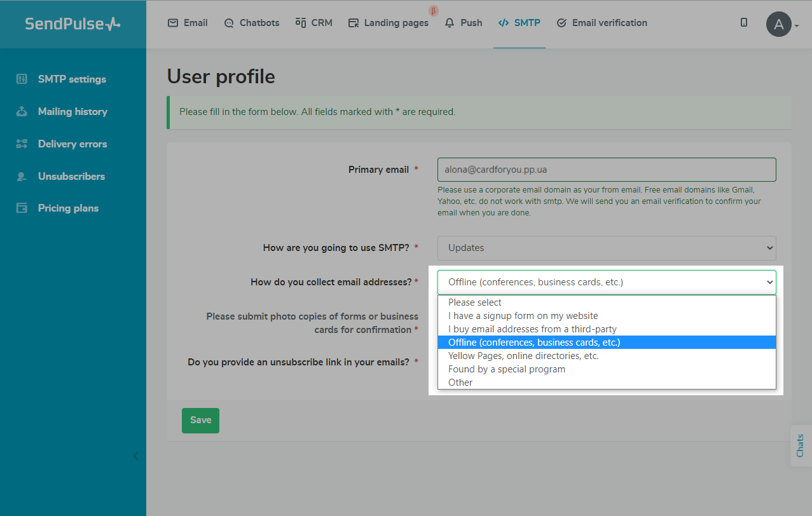Click the SMTP settings sliders icon in sidebar
The image size is (812, 516).
coord(22,79)
